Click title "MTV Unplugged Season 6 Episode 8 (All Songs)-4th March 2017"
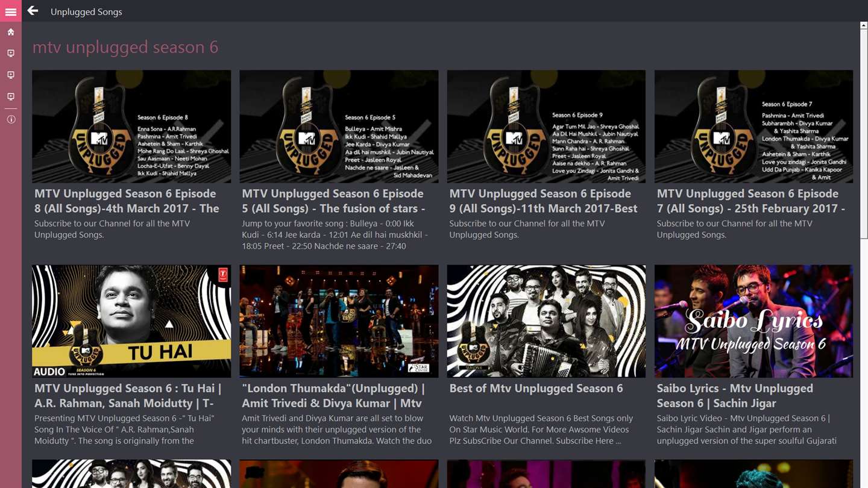This screenshot has width=868, height=488. [x=127, y=201]
